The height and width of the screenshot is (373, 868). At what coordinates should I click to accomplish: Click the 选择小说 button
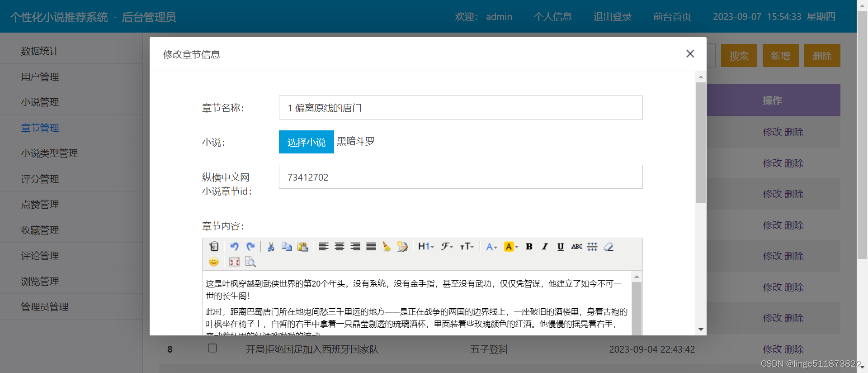click(307, 142)
